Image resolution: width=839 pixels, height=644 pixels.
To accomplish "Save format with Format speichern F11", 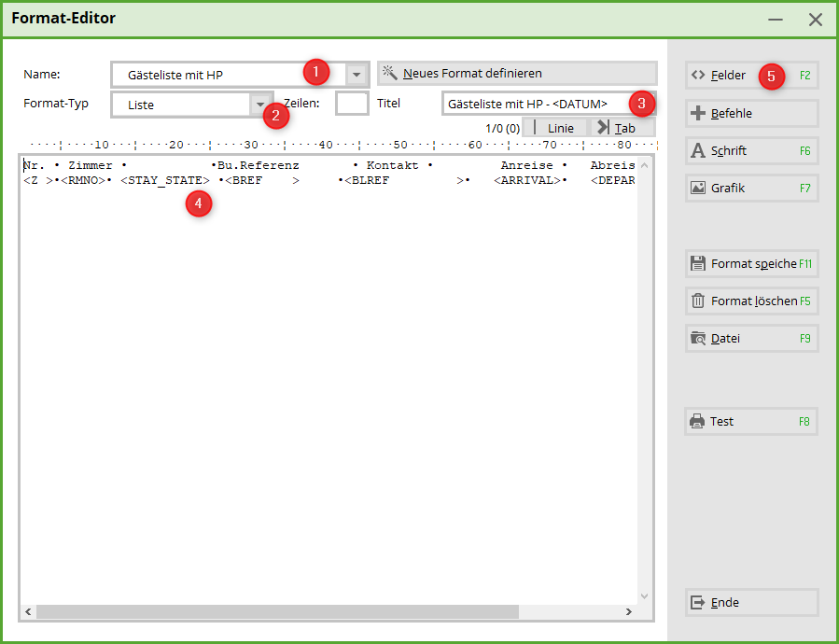I will tap(752, 264).
